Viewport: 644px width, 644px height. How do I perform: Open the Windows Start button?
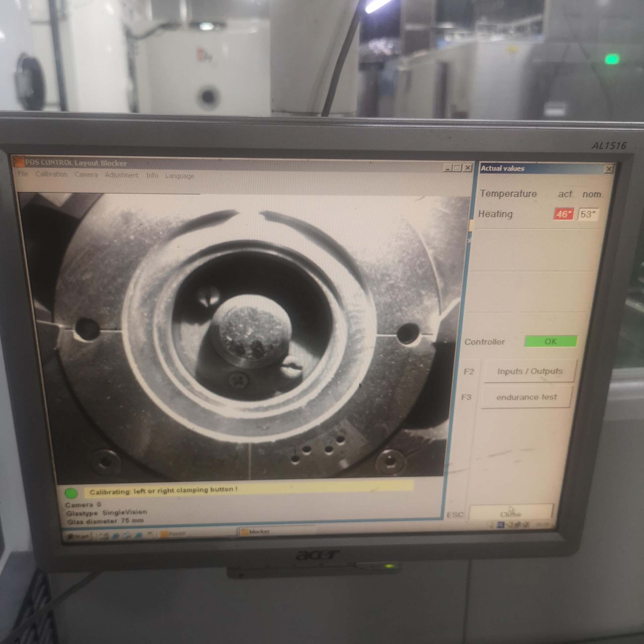(78, 536)
